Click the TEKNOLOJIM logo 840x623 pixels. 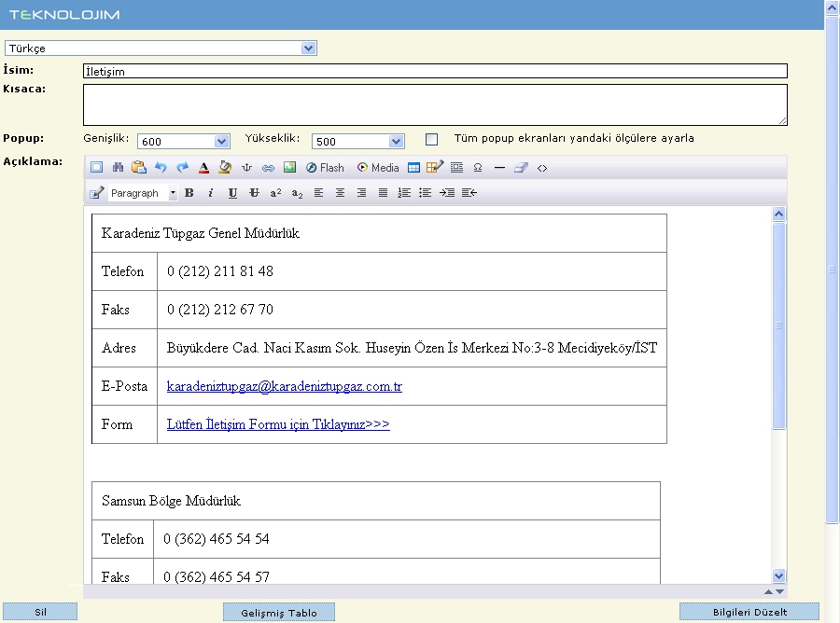click(x=64, y=14)
